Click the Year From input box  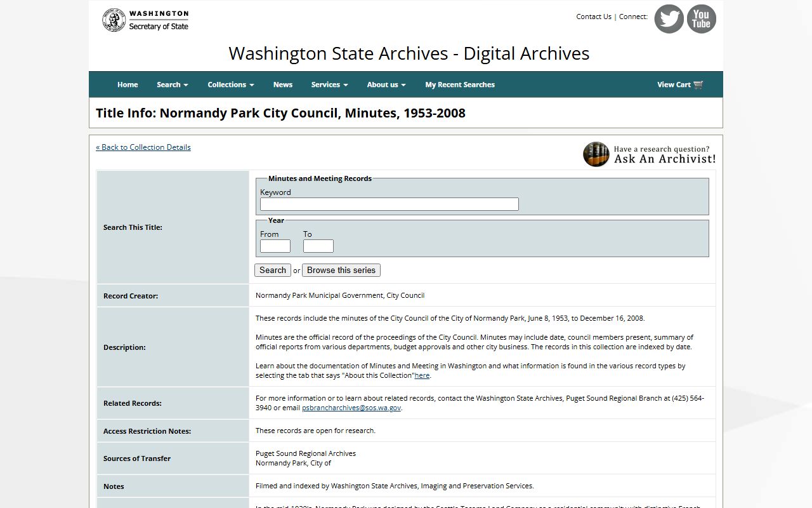pyautogui.click(x=275, y=246)
